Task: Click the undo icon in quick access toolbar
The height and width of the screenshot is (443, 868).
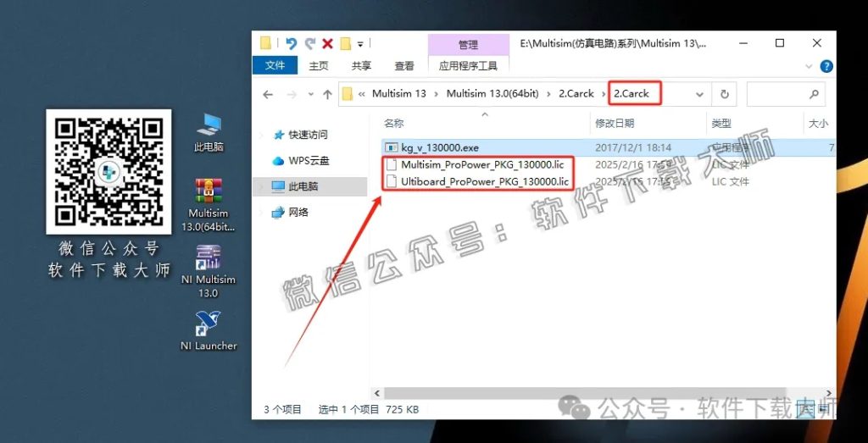Action: 292,44
